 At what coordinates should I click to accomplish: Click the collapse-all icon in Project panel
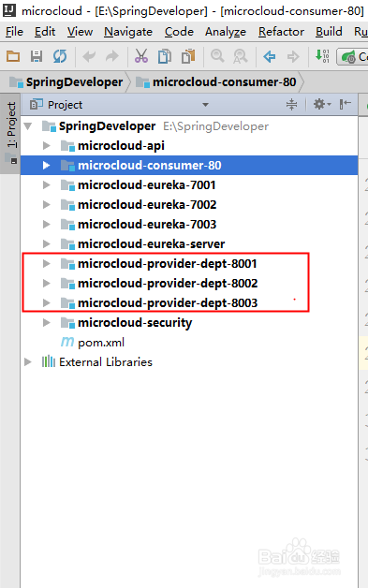tap(291, 104)
